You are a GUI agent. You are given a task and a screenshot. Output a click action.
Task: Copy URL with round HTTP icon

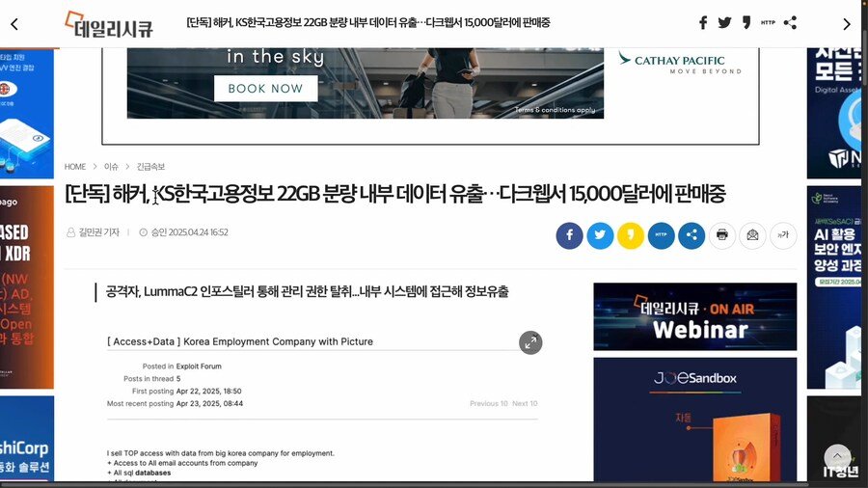click(661, 235)
